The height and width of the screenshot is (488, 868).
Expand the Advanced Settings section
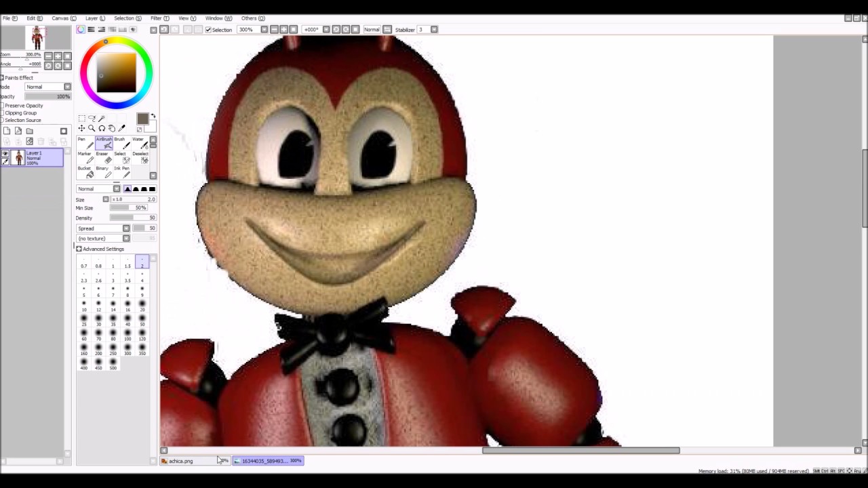[79, 249]
